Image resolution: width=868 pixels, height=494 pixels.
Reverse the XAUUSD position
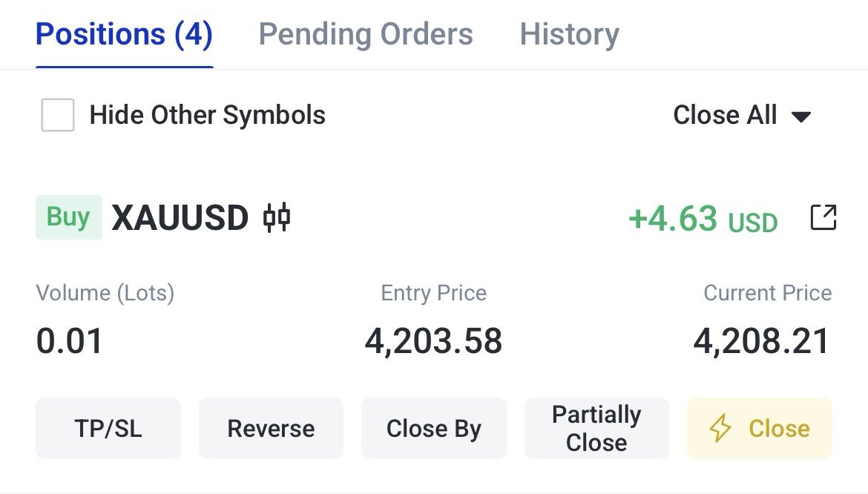pos(272,428)
